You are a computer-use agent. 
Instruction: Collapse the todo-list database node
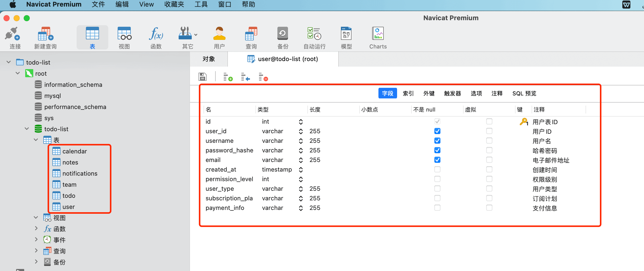point(27,129)
